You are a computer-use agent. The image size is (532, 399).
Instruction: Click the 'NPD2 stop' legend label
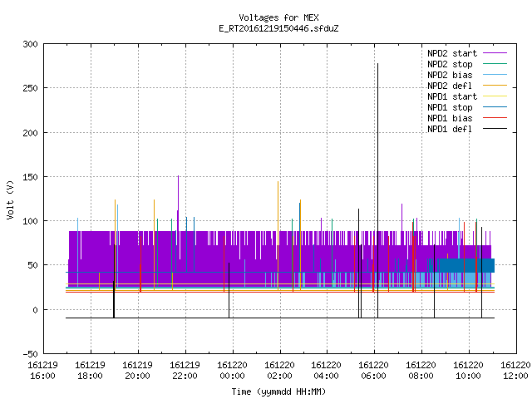450,64
